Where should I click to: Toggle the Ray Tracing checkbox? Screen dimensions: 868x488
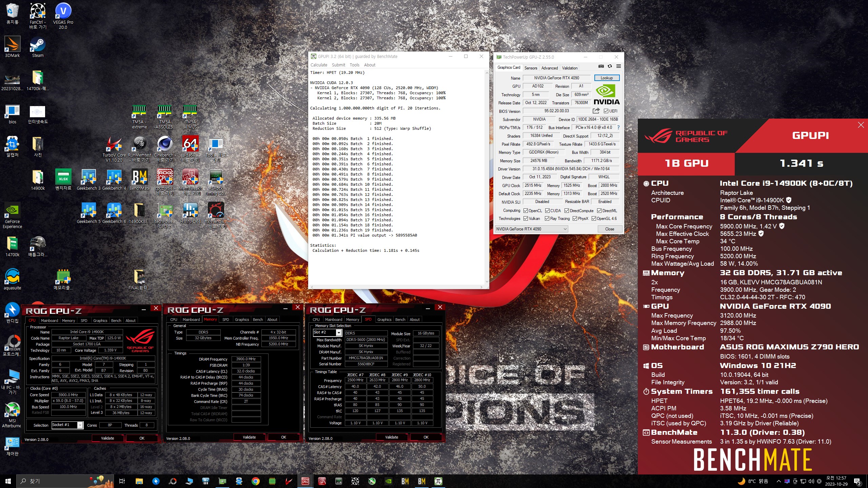coord(547,219)
